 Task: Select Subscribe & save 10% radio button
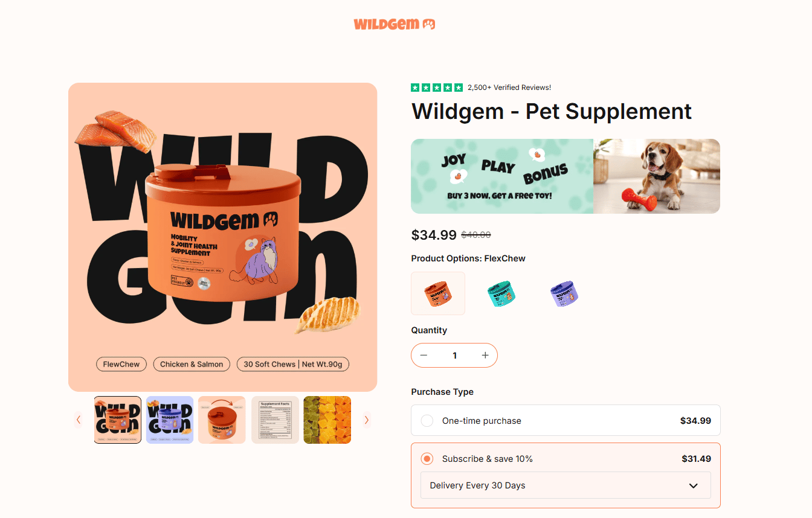coord(427,459)
